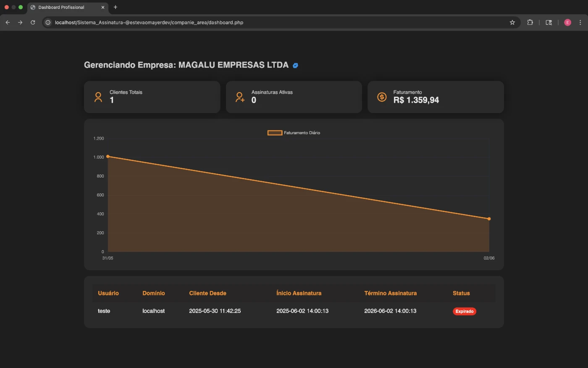
Task: Open a new browser tab
Action: coord(115,7)
